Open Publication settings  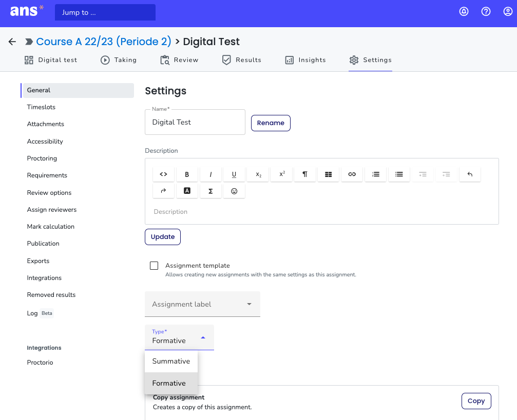click(43, 244)
